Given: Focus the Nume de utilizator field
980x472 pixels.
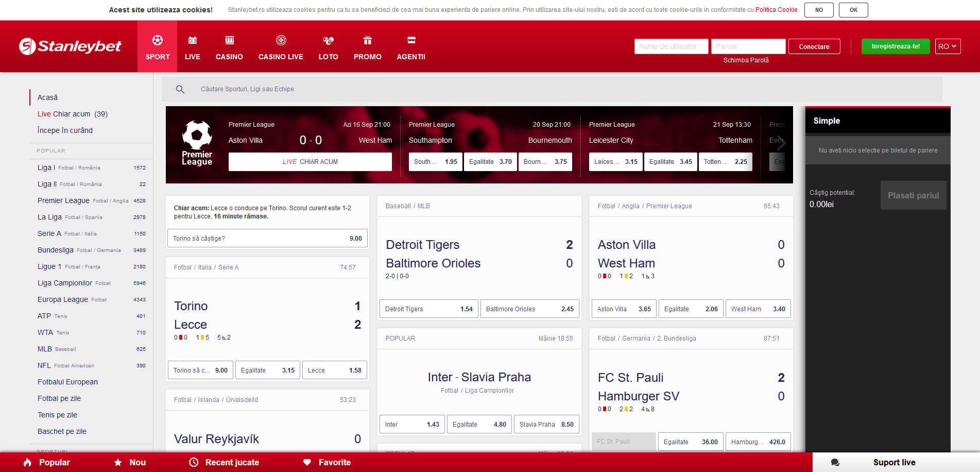Looking at the screenshot, I should (x=671, y=46).
